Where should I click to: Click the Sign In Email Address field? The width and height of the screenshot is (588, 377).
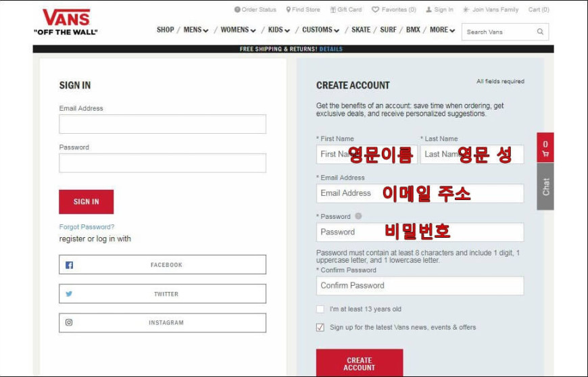pos(162,124)
